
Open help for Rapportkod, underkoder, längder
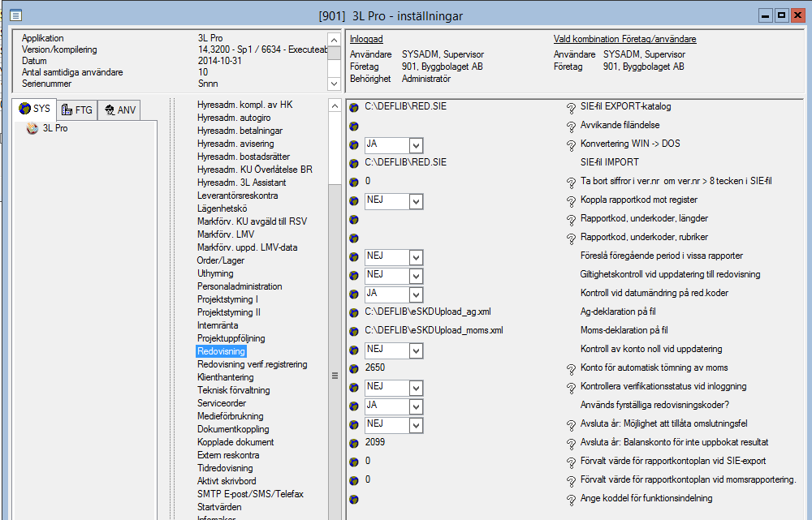coord(571,219)
